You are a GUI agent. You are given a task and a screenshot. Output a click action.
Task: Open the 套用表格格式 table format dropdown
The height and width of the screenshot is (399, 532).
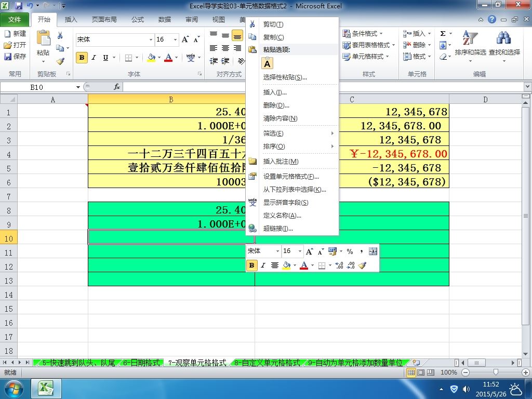[369, 45]
